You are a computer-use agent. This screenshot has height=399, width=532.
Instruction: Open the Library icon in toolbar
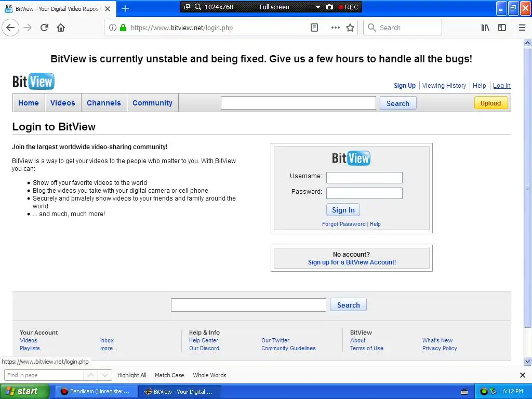(x=486, y=28)
